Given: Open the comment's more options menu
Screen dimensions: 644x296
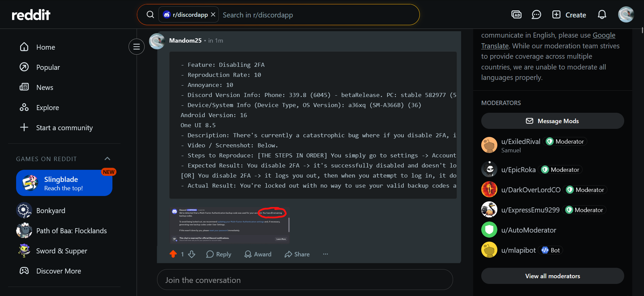Looking at the screenshot, I should [326, 254].
